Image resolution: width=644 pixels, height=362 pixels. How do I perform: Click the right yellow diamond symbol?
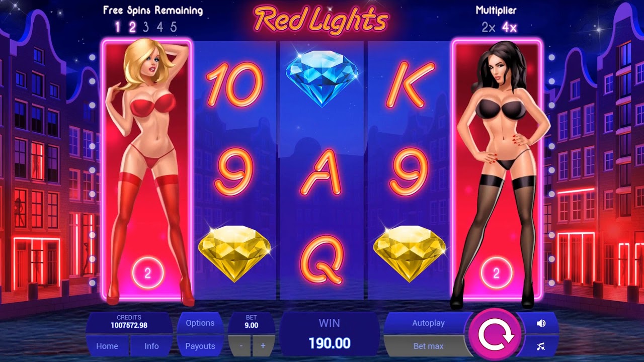point(410,253)
